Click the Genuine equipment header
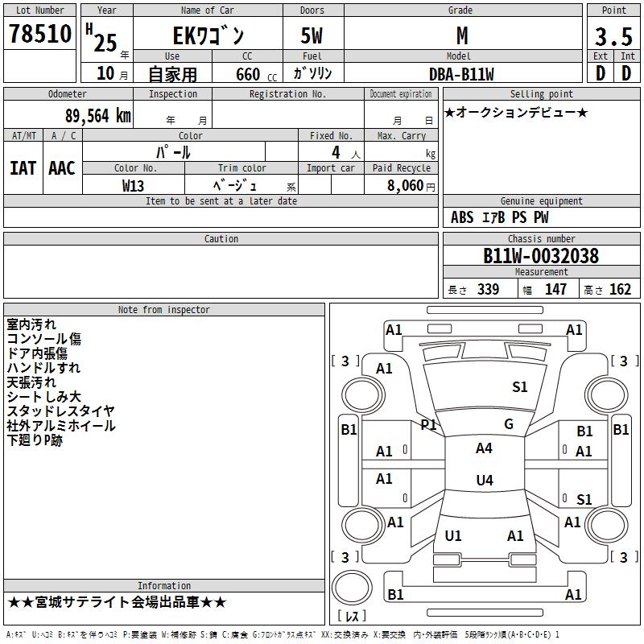This screenshot has height=644, width=644. tap(541, 200)
